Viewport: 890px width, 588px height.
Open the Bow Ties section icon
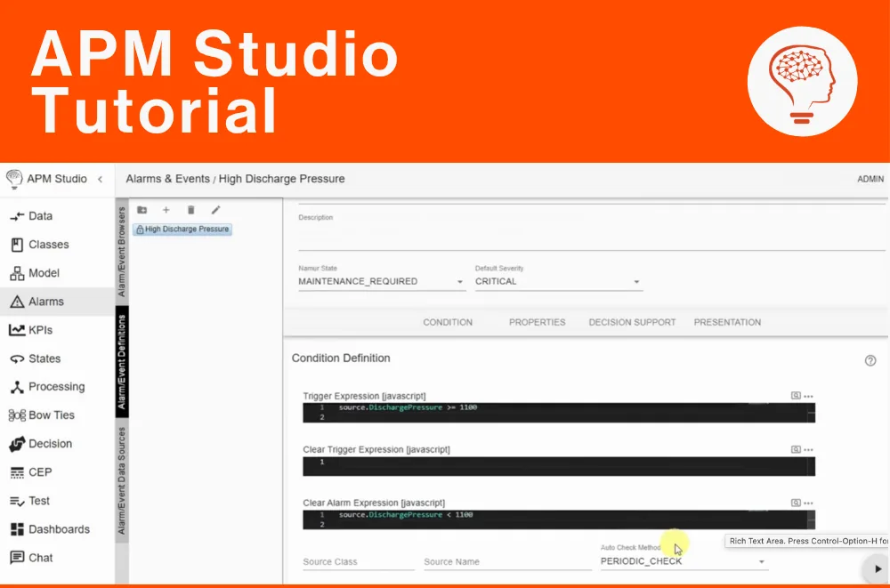click(17, 415)
